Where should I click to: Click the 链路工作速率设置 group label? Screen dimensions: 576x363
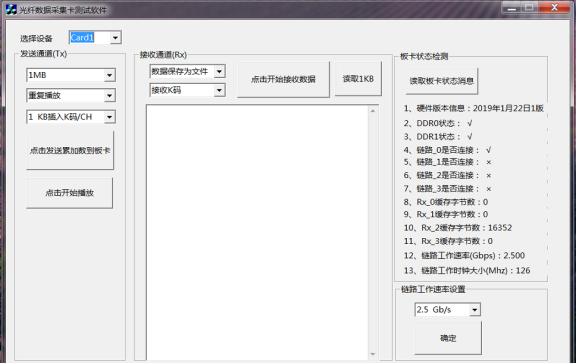pyautogui.click(x=433, y=289)
